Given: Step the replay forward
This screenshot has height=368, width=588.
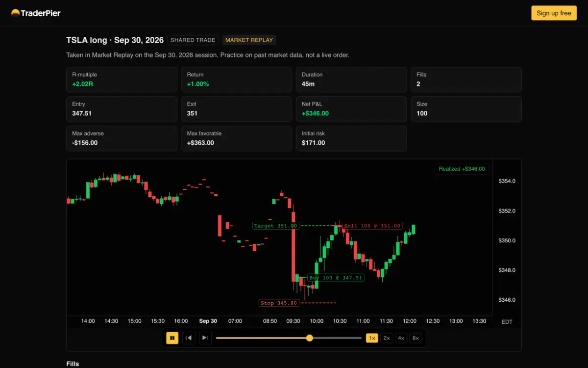Looking at the screenshot, I should (205, 338).
